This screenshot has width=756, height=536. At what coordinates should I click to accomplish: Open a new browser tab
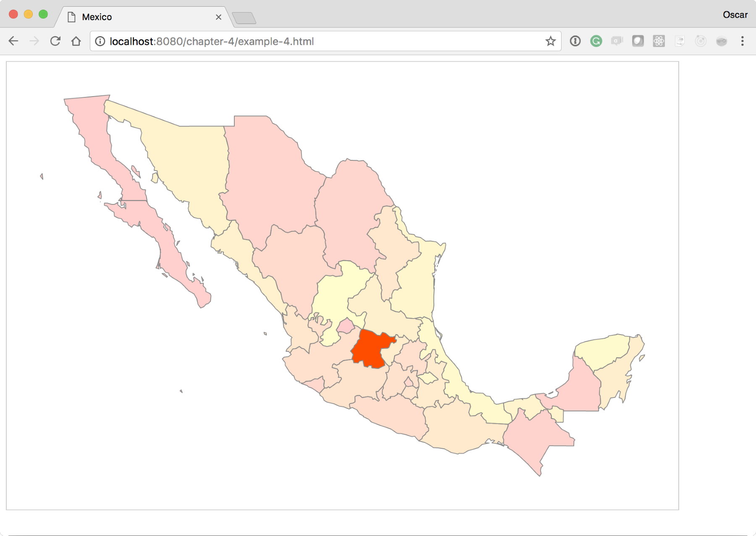tap(244, 18)
